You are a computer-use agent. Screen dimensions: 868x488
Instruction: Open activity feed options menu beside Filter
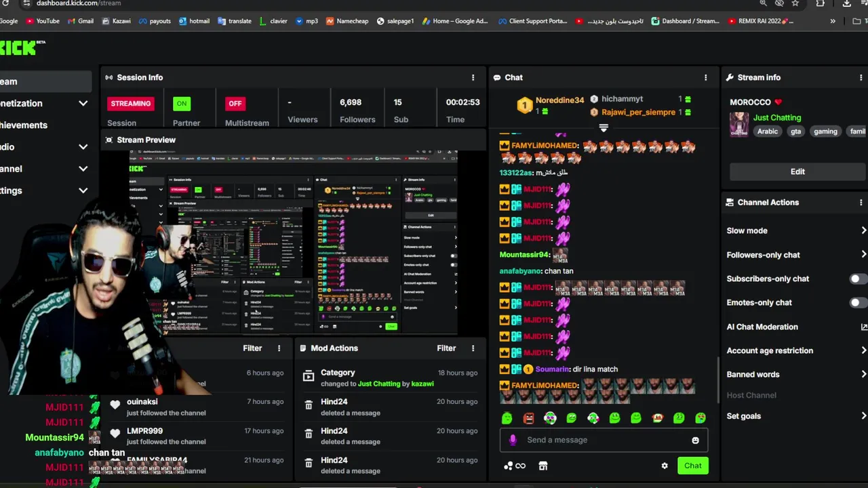(x=279, y=348)
